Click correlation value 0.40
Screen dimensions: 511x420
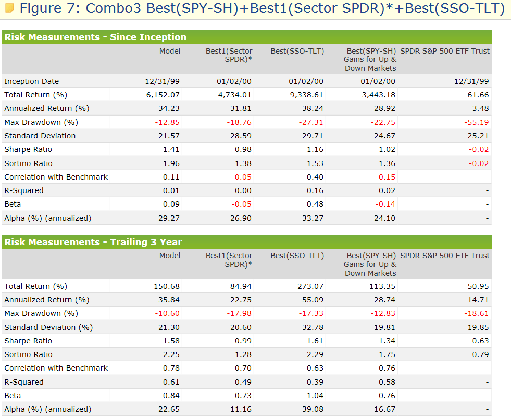[x=315, y=177]
